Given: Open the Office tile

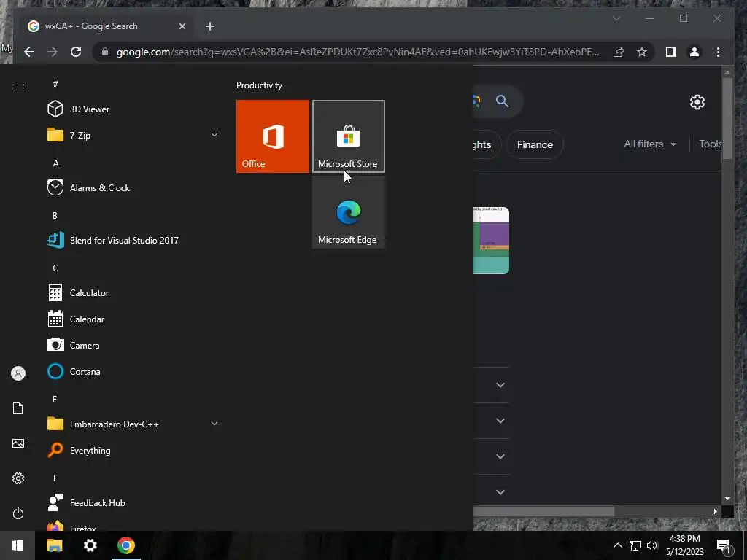Looking at the screenshot, I should (273, 136).
